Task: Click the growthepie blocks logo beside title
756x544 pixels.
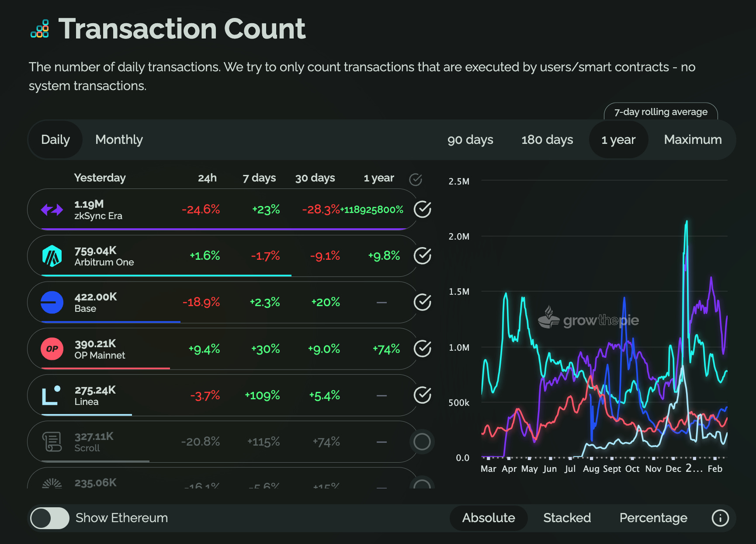Action: pyautogui.click(x=39, y=29)
